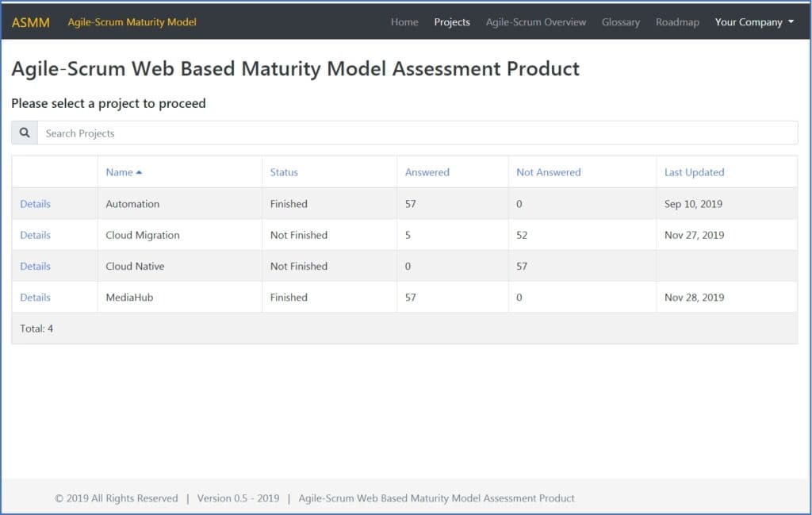The width and height of the screenshot is (812, 515).
Task: Click the Name column sort arrow
Action: point(140,172)
